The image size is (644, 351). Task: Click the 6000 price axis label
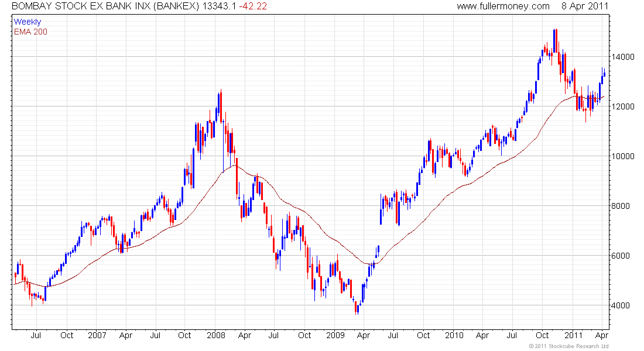pyautogui.click(x=620, y=256)
